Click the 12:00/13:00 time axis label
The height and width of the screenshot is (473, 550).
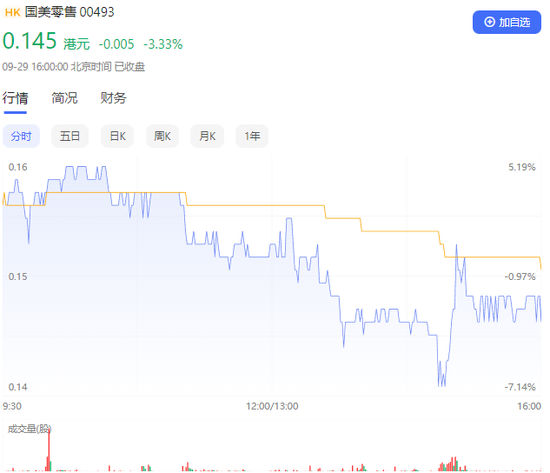tap(272, 406)
